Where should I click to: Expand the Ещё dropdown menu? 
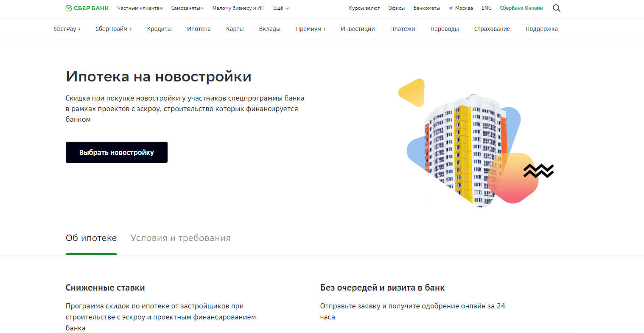281,8
